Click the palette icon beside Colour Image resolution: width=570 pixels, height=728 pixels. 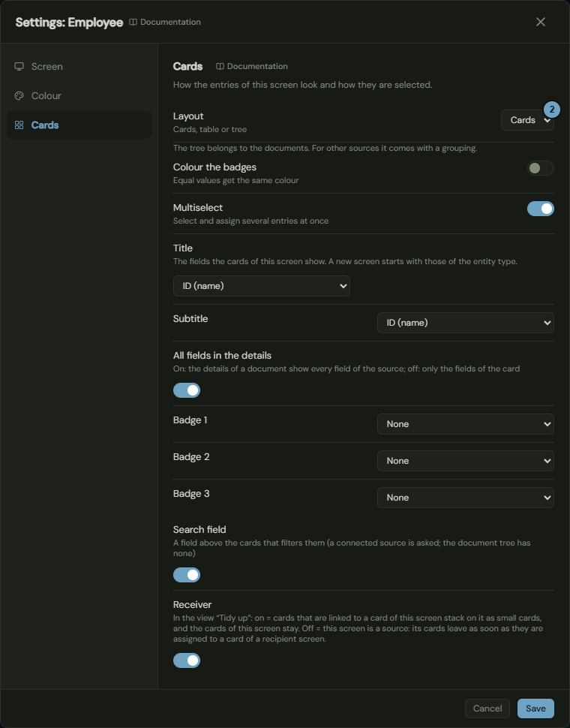click(x=19, y=95)
